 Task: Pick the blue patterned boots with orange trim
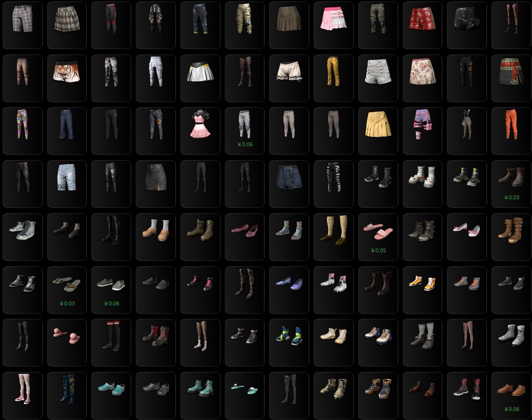pyautogui.click(x=378, y=388)
